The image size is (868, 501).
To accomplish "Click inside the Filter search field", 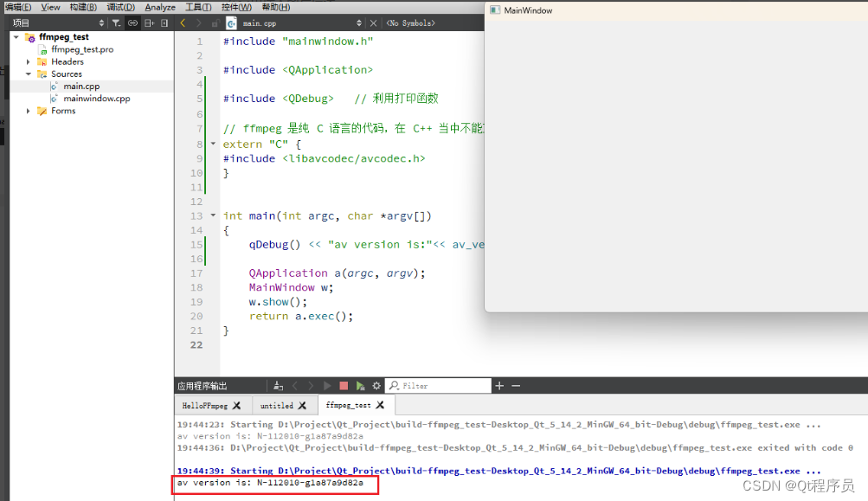I will 437,386.
